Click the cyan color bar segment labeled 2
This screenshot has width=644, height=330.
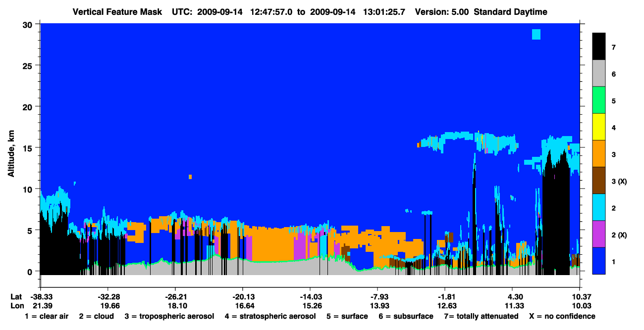(599, 207)
